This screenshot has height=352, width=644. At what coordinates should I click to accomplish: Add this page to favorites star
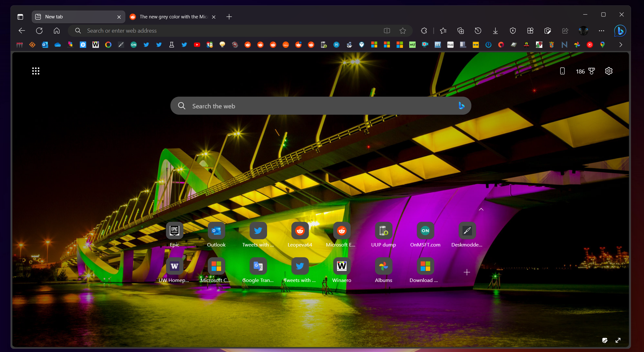403,31
